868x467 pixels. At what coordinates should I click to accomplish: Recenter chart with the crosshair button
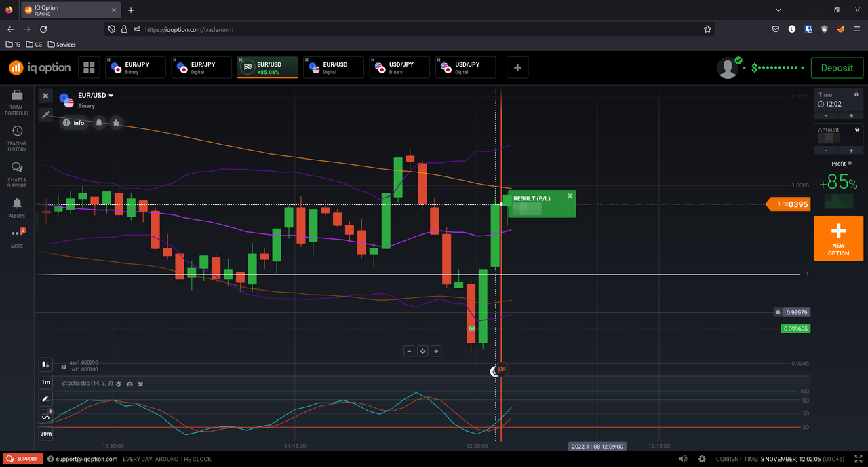click(x=422, y=351)
